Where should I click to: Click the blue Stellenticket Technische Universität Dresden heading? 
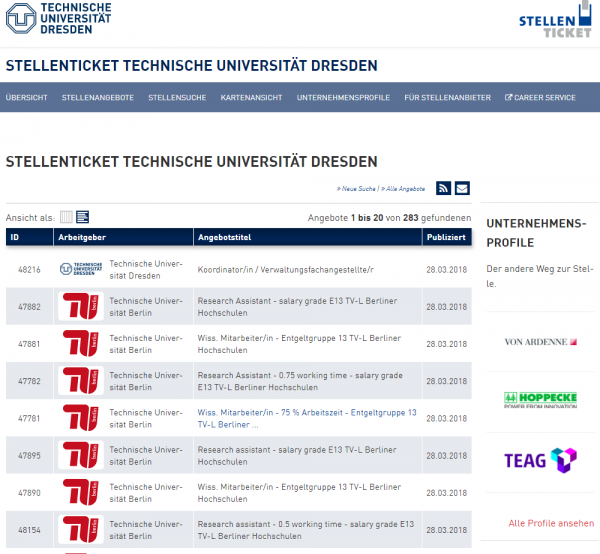coord(191,66)
